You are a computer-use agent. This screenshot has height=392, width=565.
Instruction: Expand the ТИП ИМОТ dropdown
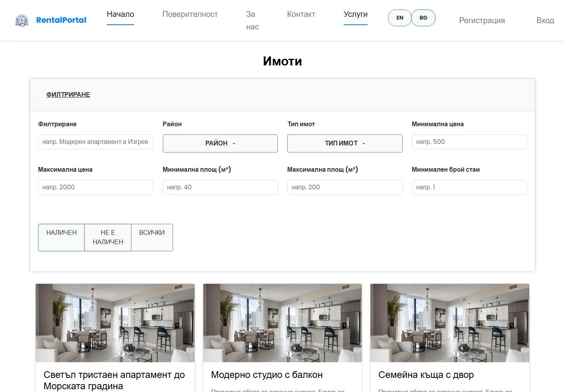point(345,143)
